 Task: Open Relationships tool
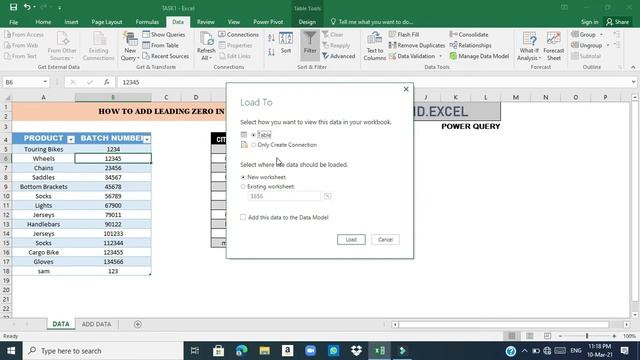[x=471, y=45]
